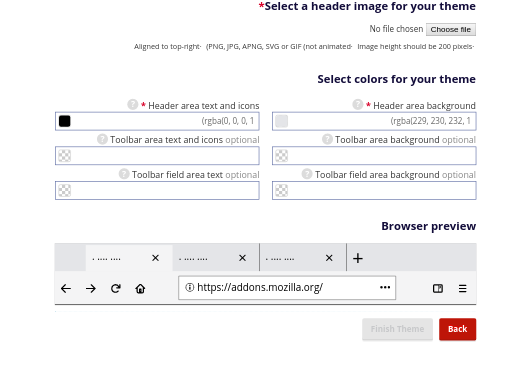
Task: Select the third preview tab
Action: pos(303,258)
